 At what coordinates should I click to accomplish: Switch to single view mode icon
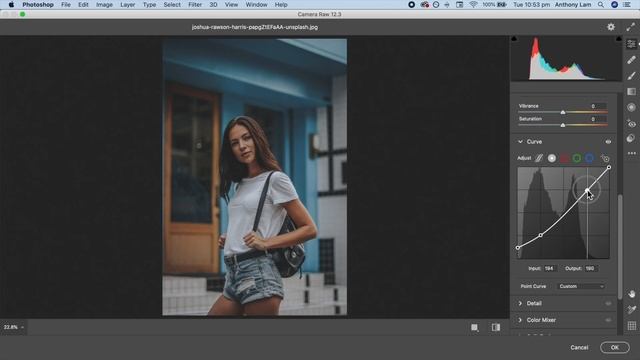point(474,327)
